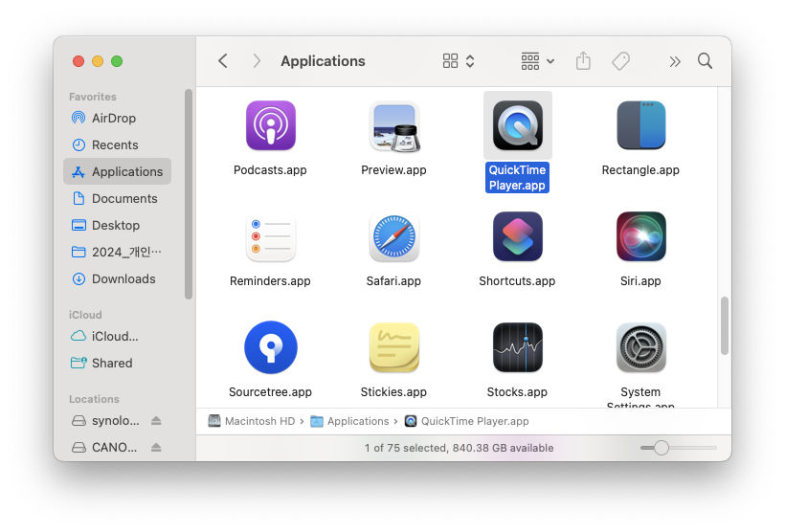This screenshot has height=532, width=785.
Task: Open the icon view switcher
Action: tap(459, 61)
